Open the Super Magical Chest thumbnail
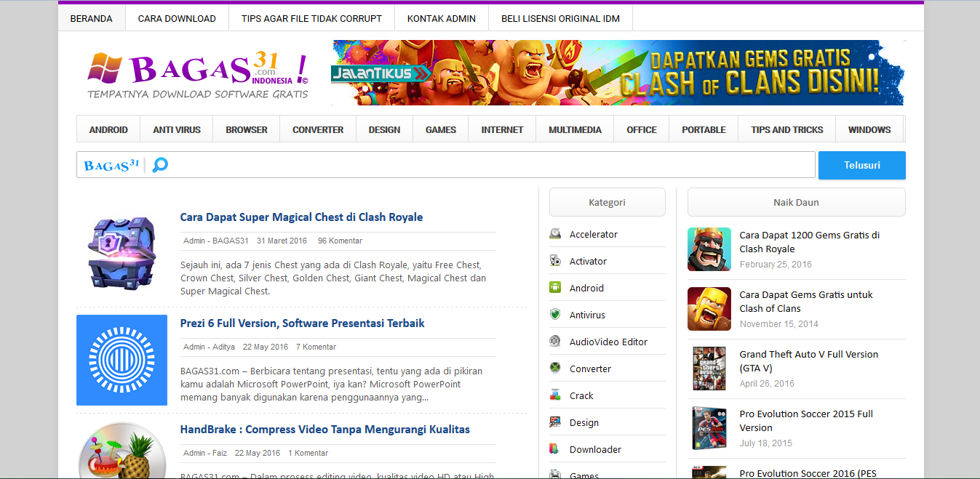 pos(121,252)
